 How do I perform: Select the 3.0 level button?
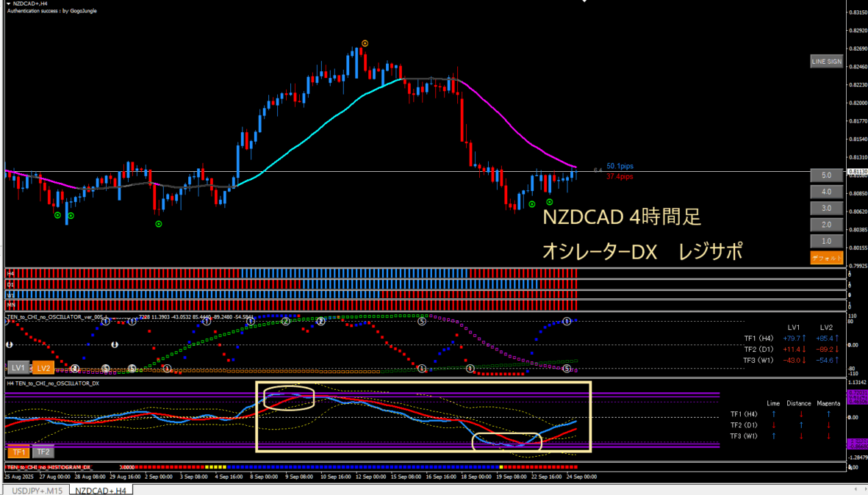pos(826,209)
